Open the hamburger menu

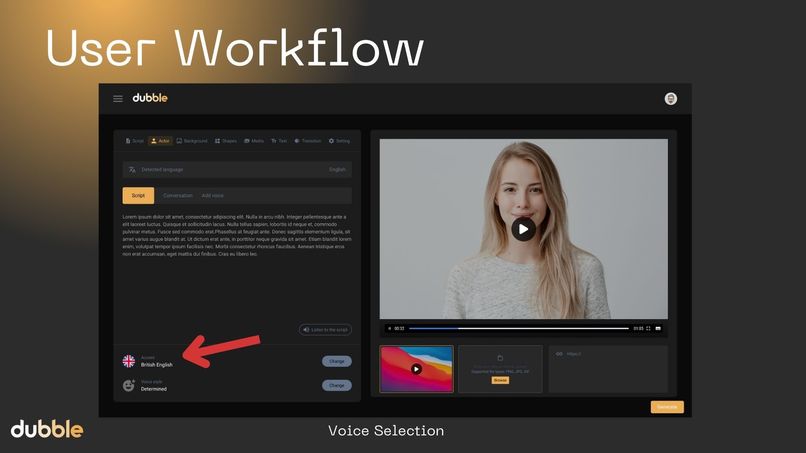(118, 98)
